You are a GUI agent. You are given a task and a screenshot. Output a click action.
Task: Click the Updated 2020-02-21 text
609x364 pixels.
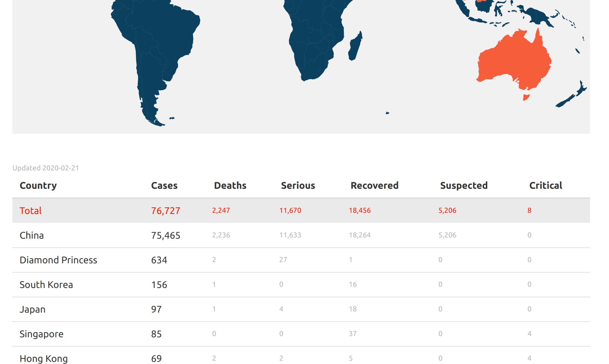46,168
